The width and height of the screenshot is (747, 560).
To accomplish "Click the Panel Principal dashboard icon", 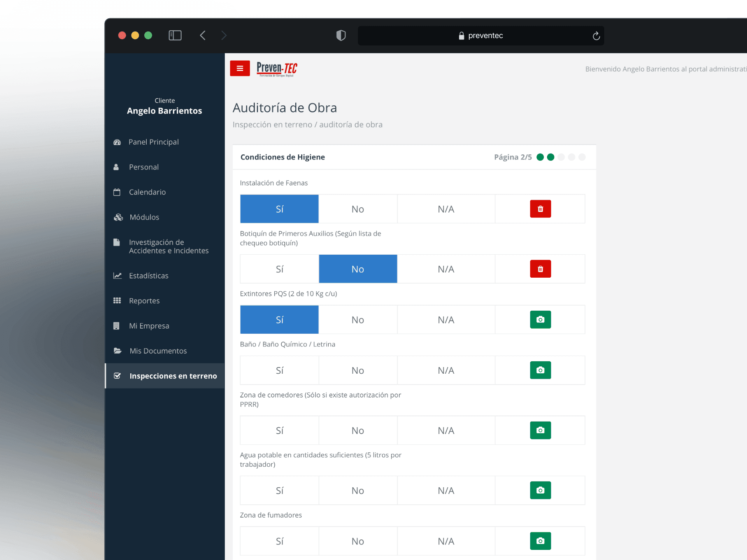I will point(117,142).
